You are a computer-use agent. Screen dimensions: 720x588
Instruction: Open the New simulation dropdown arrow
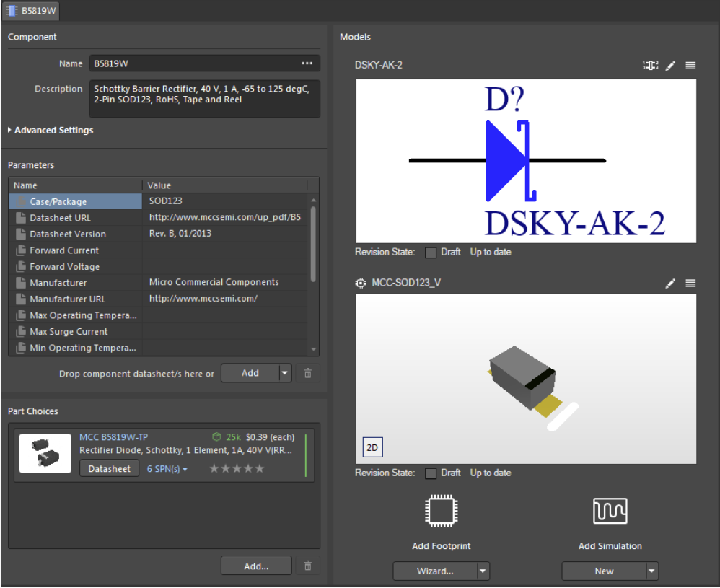coord(652,571)
